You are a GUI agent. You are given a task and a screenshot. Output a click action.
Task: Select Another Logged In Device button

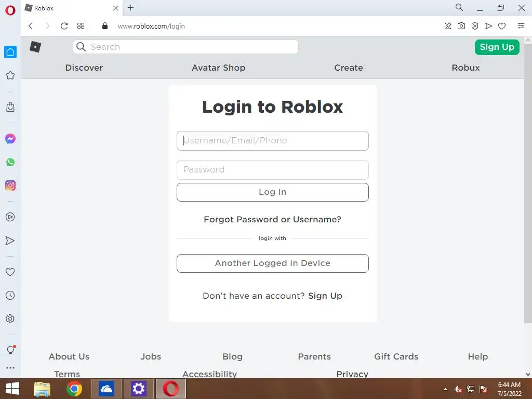[272, 263]
